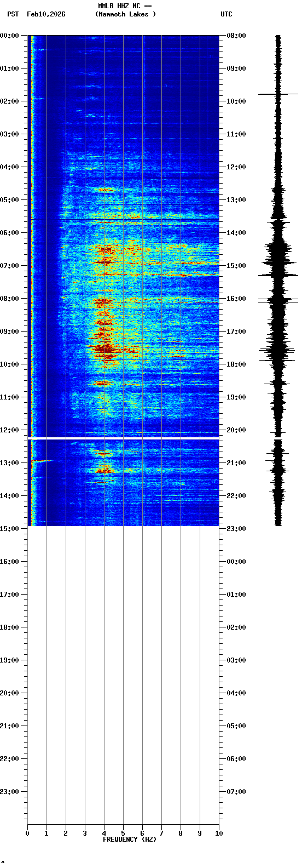Click the UTC 08:00 time label
The image size is (302, 868).
click(236, 36)
